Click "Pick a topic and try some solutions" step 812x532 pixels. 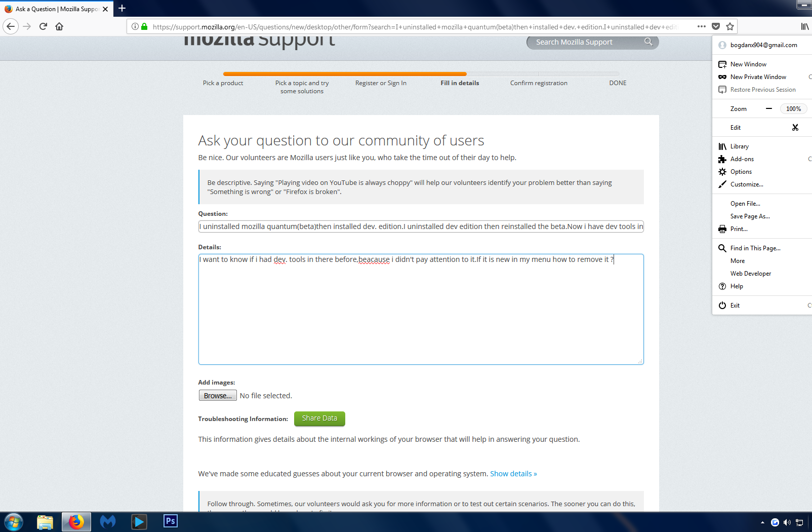pyautogui.click(x=302, y=87)
